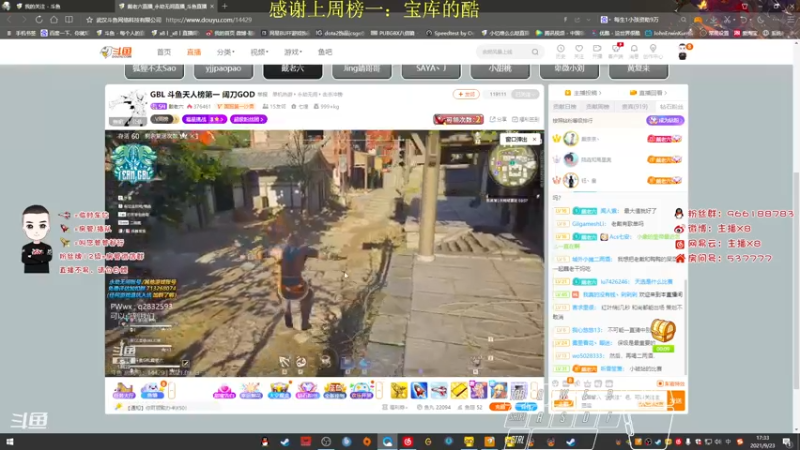Click the pink gem activity icon

(224, 391)
